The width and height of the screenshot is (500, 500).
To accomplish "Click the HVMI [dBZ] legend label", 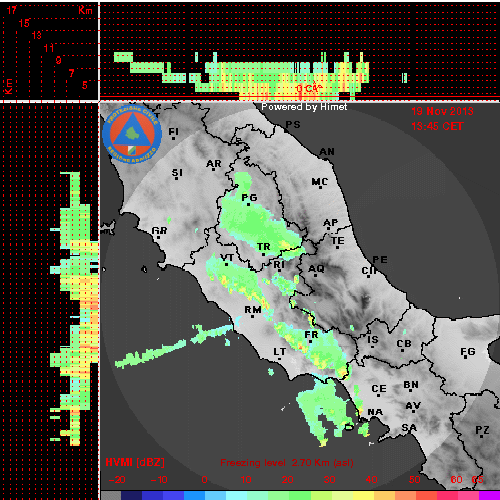I will [135, 462].
